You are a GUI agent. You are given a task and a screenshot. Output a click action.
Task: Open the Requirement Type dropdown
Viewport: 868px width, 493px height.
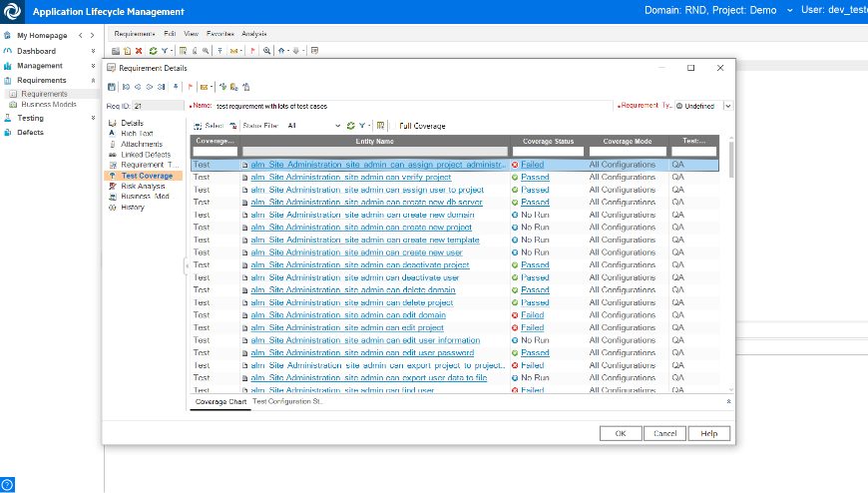click(727, 106)
